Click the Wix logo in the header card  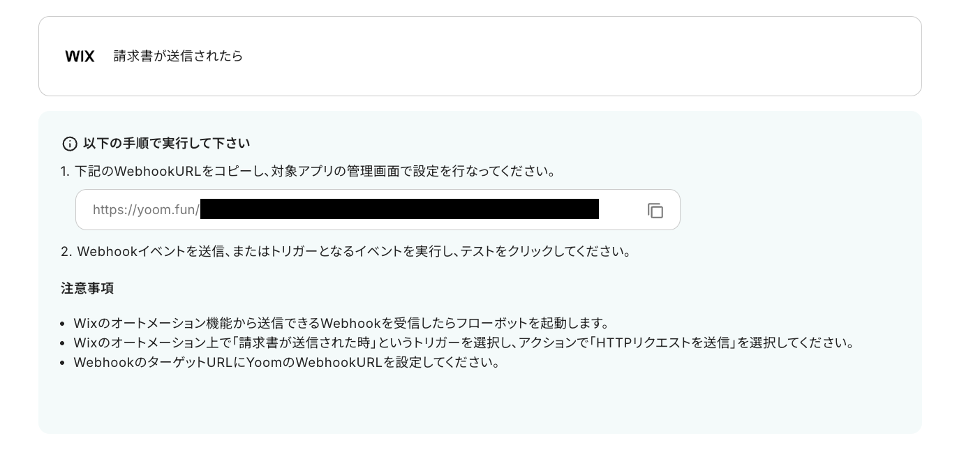coord(80,56)
